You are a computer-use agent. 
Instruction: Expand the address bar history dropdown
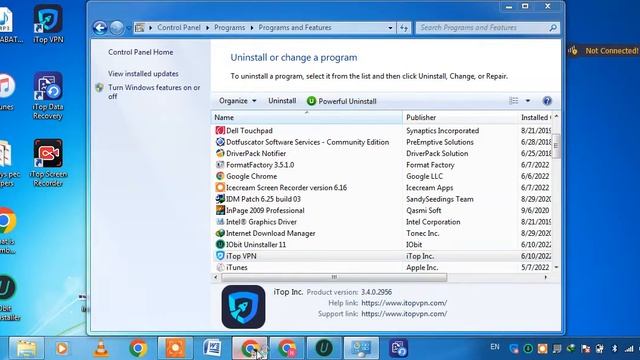pos(390,28)
